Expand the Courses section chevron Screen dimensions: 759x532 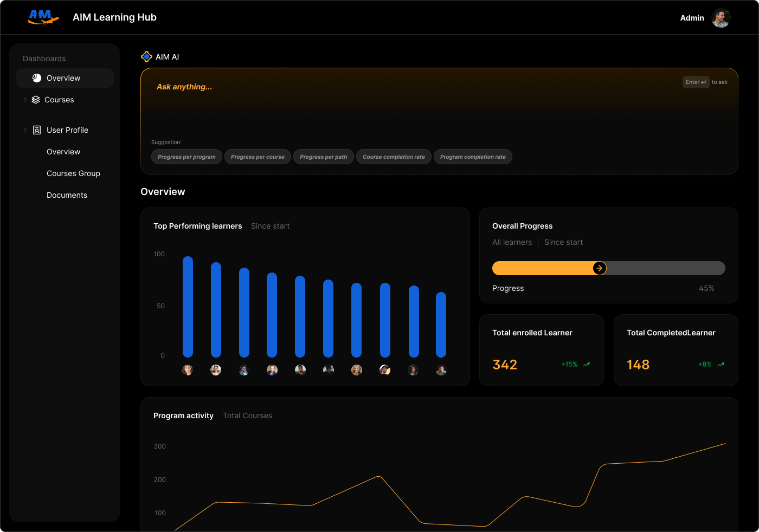click(25, 100)
